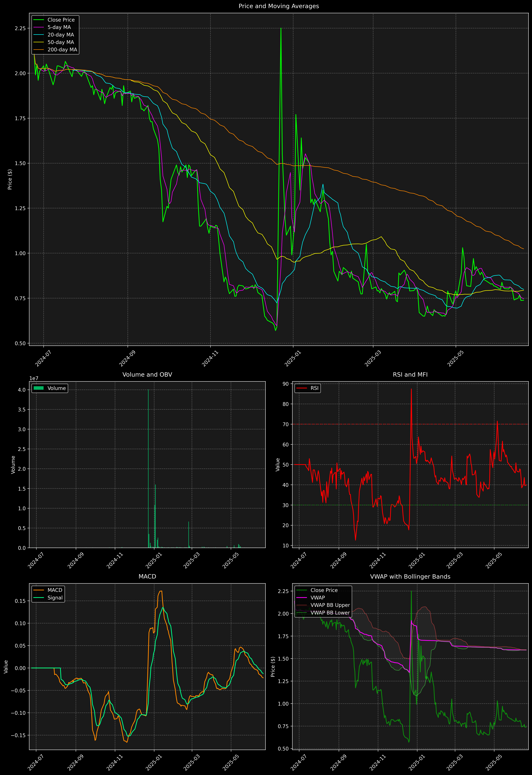532x775 pixels.
Task: Click the 'MACD' chart title
Action: (147, 577)
